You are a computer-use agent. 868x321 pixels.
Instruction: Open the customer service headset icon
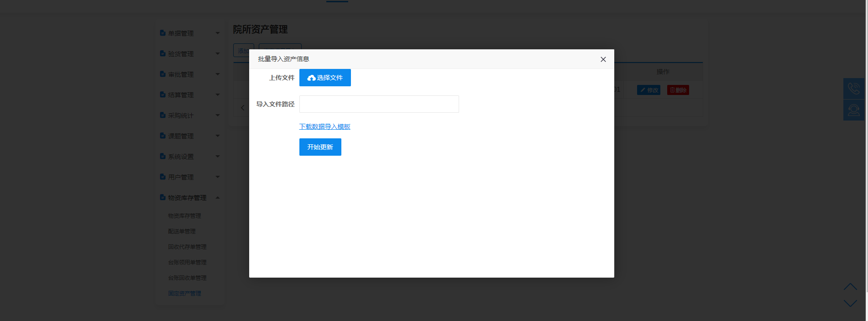click(853, 110)
